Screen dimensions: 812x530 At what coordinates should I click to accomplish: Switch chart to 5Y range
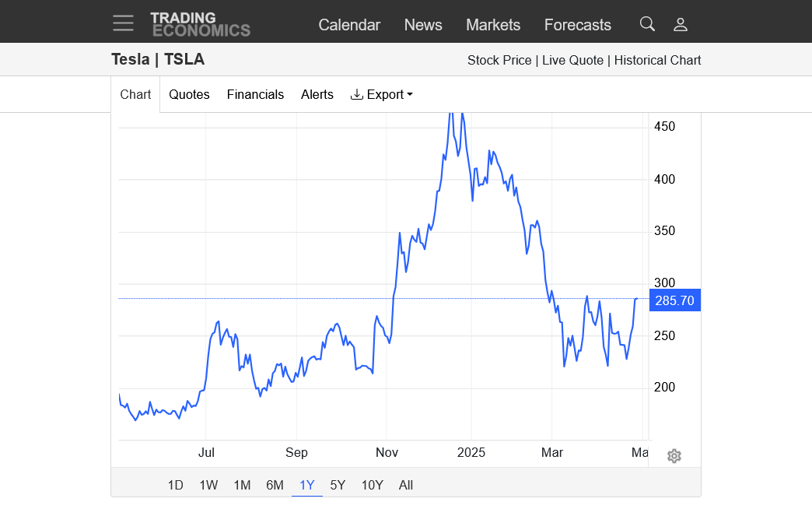[338, 485]
